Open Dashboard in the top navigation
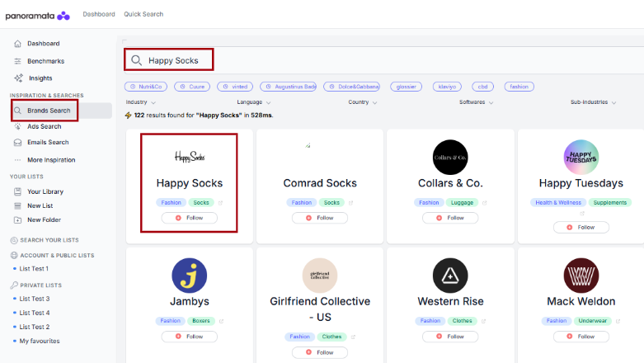Viewport: 644px width, 363px height. click(99, 14)
